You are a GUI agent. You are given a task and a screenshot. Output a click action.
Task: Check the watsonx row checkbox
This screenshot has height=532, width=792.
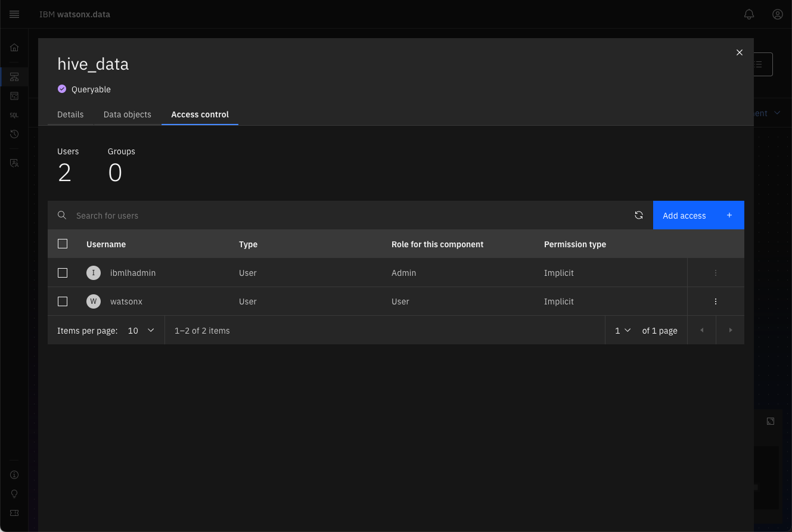point(63,301)
